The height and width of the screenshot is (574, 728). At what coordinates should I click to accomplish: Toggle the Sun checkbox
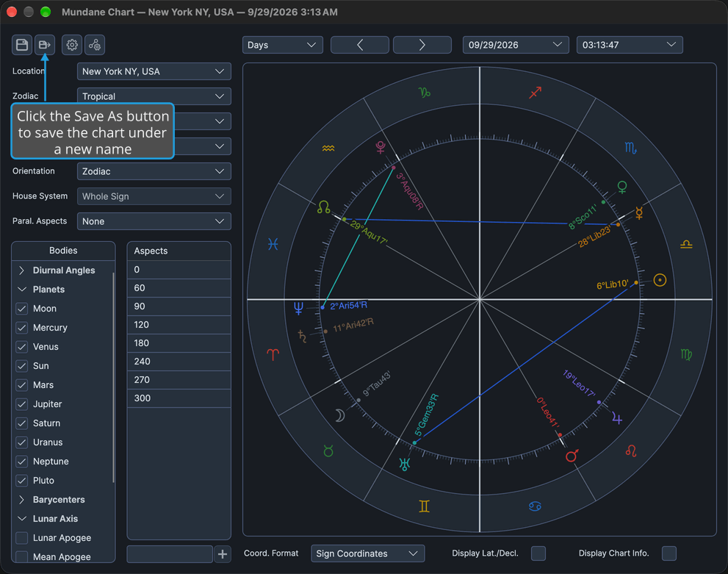pyautogui.click(x=22, y=366)
